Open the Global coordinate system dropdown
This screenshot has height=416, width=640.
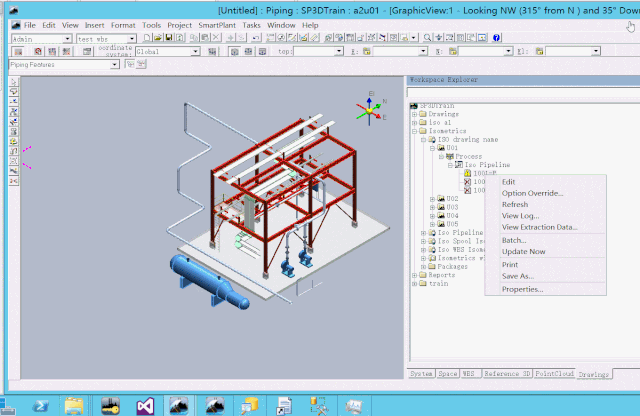(195, 51)
